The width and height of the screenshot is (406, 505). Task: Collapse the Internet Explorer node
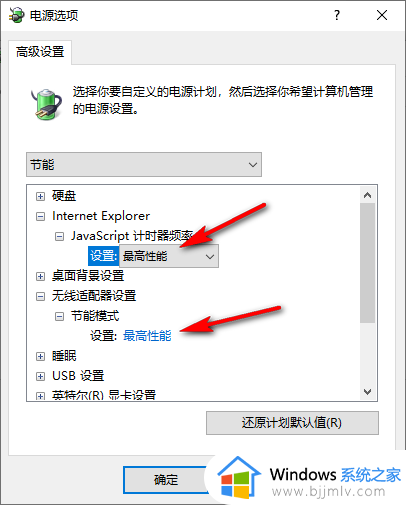coord(40,217)
